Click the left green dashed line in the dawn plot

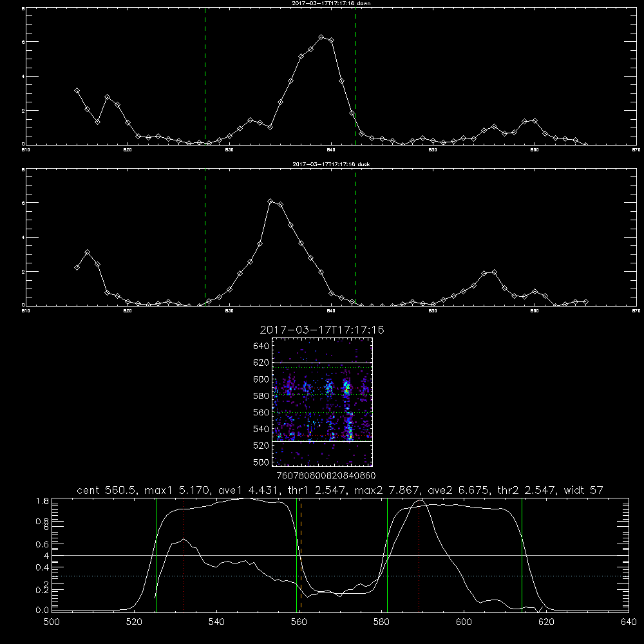coord(205,77)
